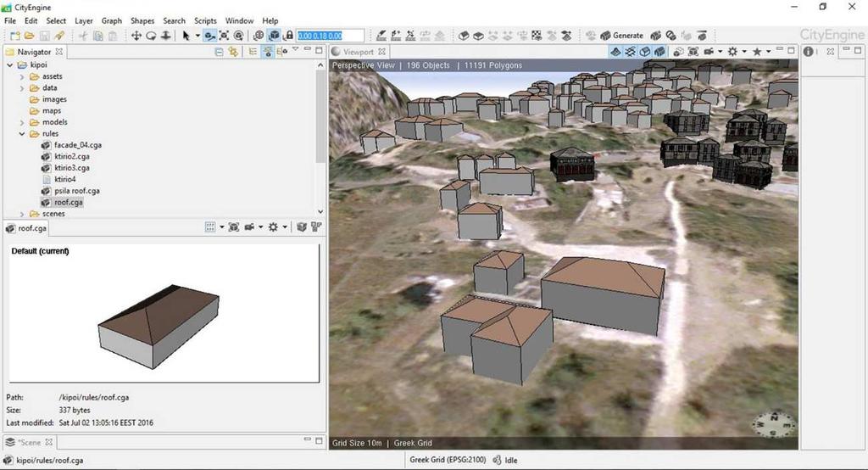Click the info icon in right panel
Image resolution: width=868 pixels, height=470 pixels.
coord(808,52)
